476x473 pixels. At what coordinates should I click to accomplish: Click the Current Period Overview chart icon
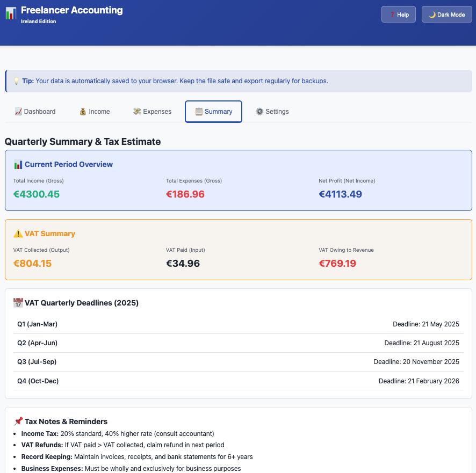[18, 164]
